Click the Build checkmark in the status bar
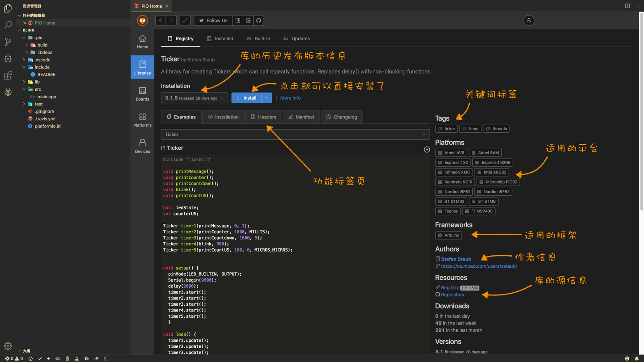This screenshot has width=644, height=362. (x=40, y=358)
